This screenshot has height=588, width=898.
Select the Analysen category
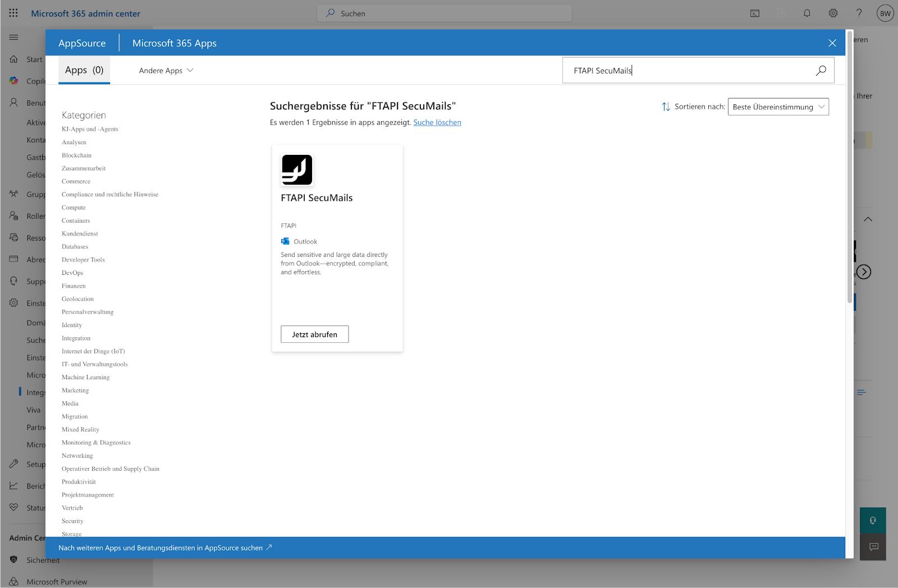(74, 143)
